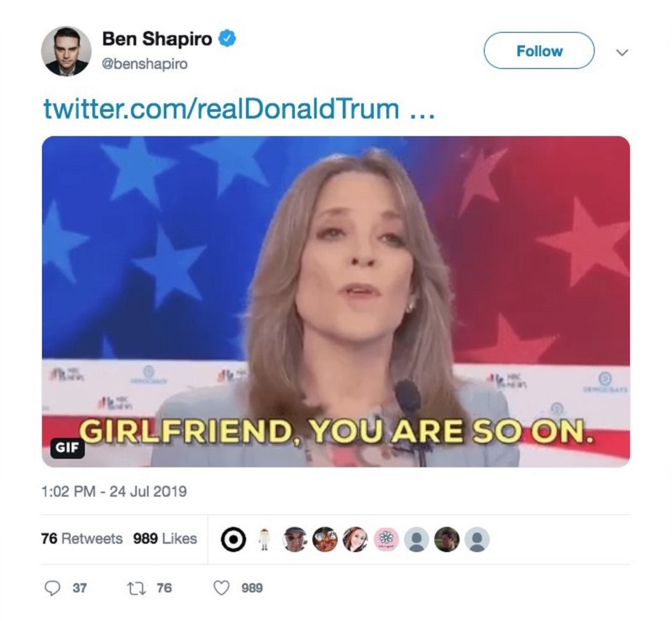Open the twitter.com/realDonaldTrum link

(239, 109)
